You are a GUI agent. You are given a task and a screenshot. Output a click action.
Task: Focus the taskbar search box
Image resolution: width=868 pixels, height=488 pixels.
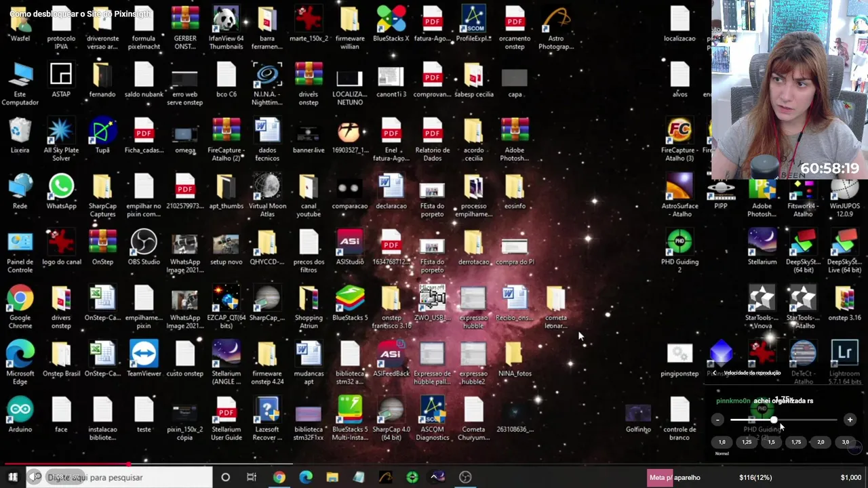[119, 477]
